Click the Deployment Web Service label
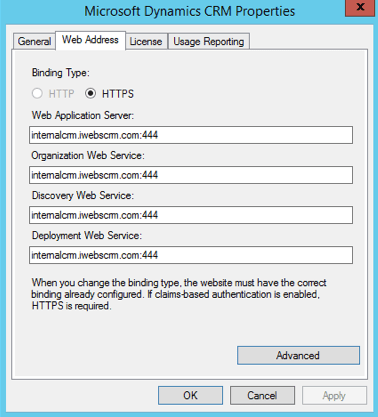The width and height of the screenshot is (378, 417). click(x=87, y=235)
